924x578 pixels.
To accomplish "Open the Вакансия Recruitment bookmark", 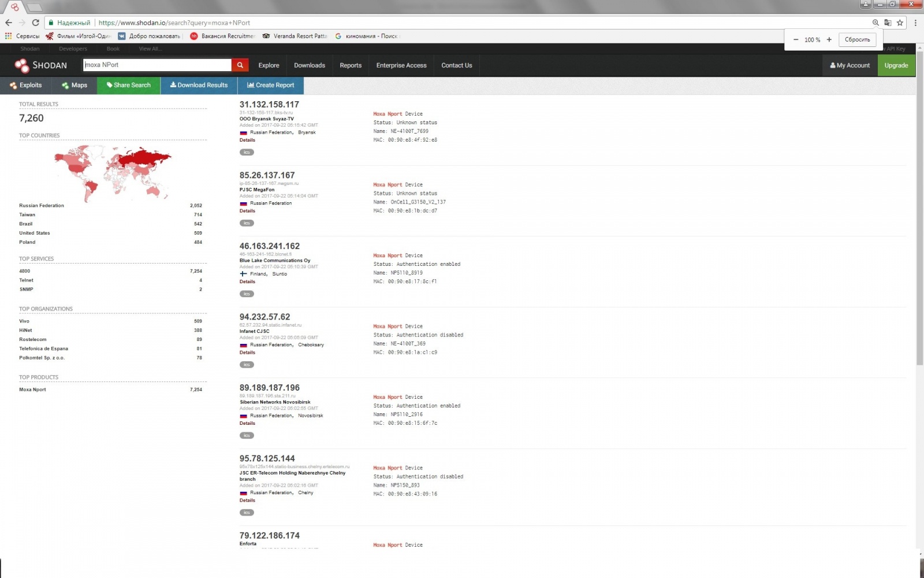I will click(x=222, y=36).
